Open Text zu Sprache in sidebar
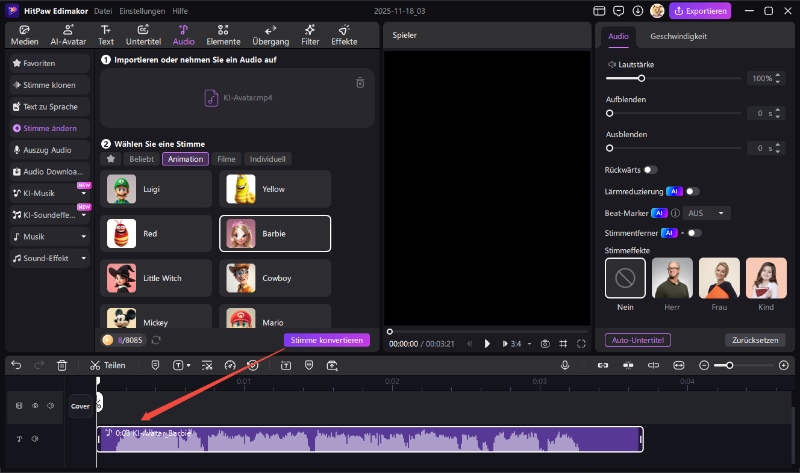Screen dimensions: 800x473 pos(49,107)
